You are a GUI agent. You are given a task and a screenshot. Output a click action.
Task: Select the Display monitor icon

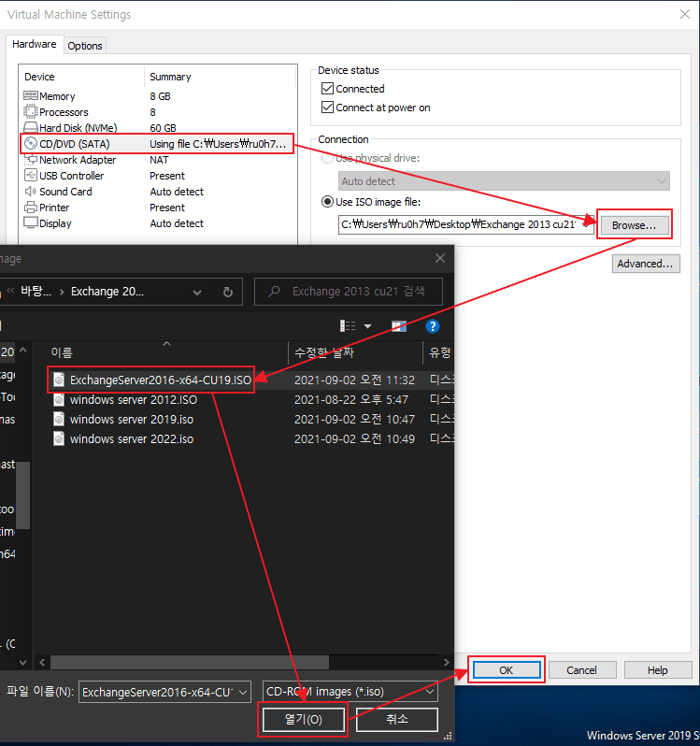(31, 222)
